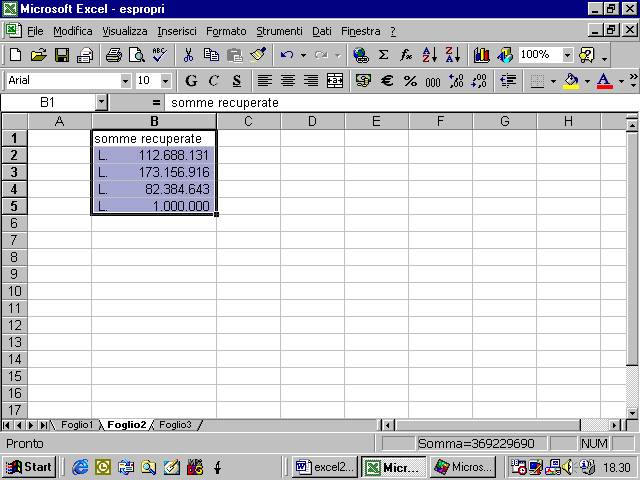The width and height of the screenshot is (640, 480).
Task: Create a new workbook with New icon
Action: 16,55
